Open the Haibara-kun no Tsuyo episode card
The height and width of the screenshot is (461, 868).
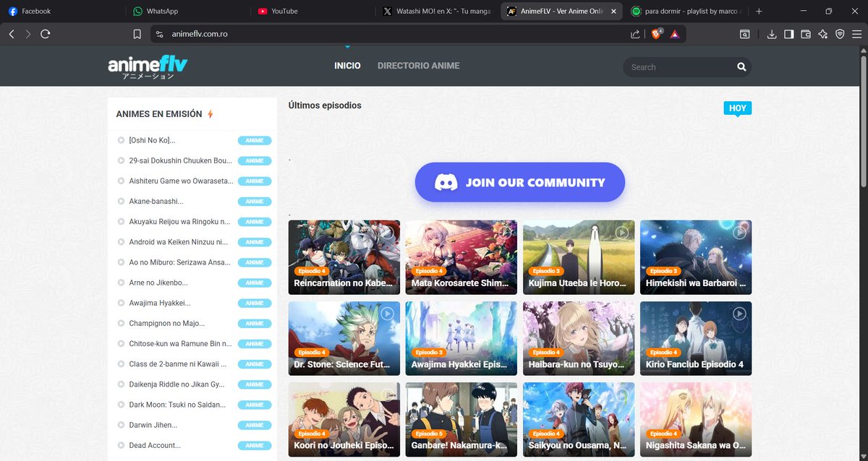tap(579, 338)
